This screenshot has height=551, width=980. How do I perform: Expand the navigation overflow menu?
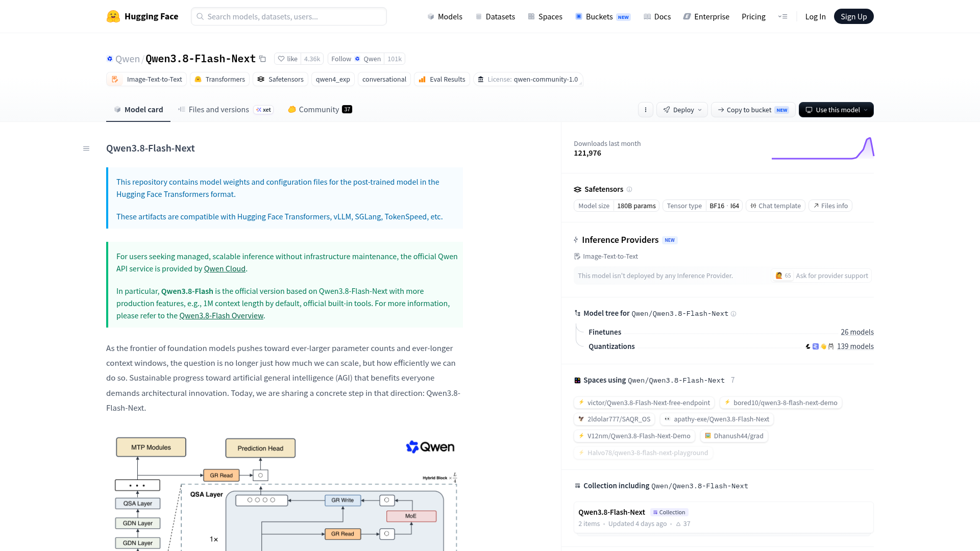point(782,16)
